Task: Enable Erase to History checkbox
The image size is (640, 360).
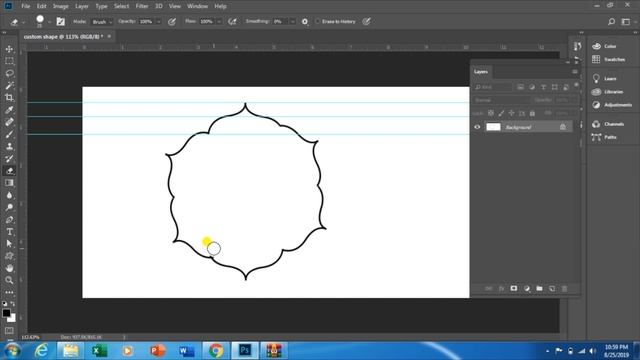Action: (x=317, y=22)
